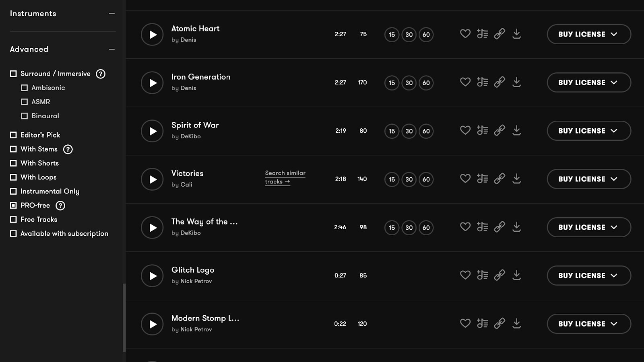644x362 pixels.
Task: Copy link for the Victories track
Action: coord(500,179)
